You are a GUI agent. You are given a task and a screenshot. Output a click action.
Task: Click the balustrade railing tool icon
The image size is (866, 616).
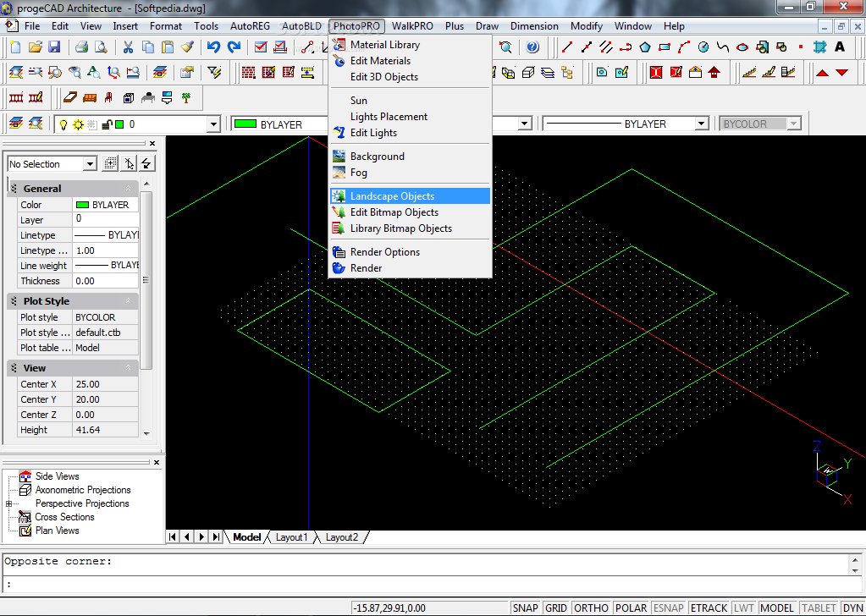point(17,97)
